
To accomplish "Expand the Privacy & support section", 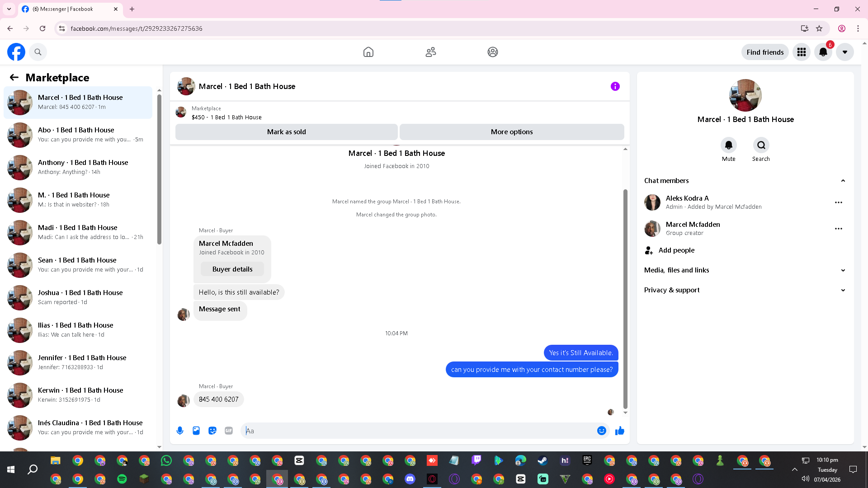I will (x=745, y=290).
